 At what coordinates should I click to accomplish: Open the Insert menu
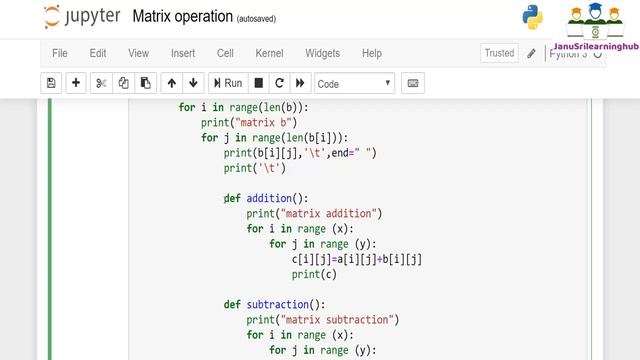[x=183, y=53]
